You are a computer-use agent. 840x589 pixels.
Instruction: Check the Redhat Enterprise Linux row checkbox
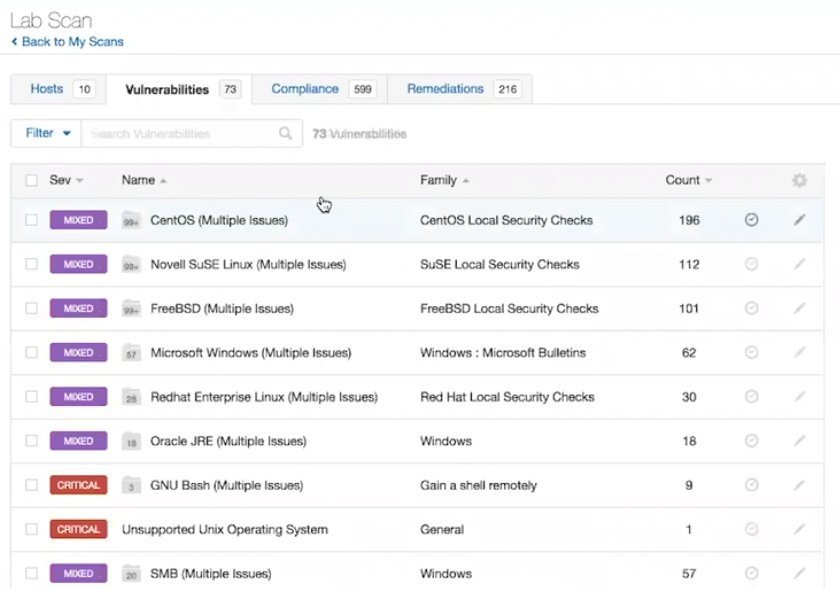32,397
